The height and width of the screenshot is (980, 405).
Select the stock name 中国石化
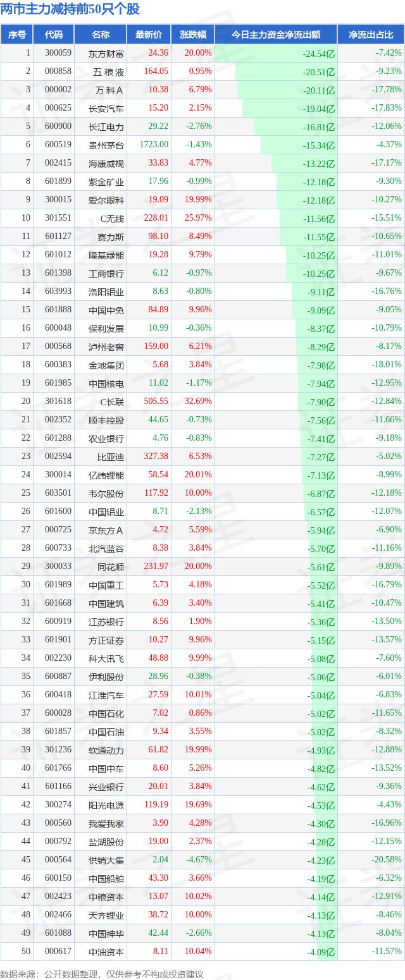106,713
